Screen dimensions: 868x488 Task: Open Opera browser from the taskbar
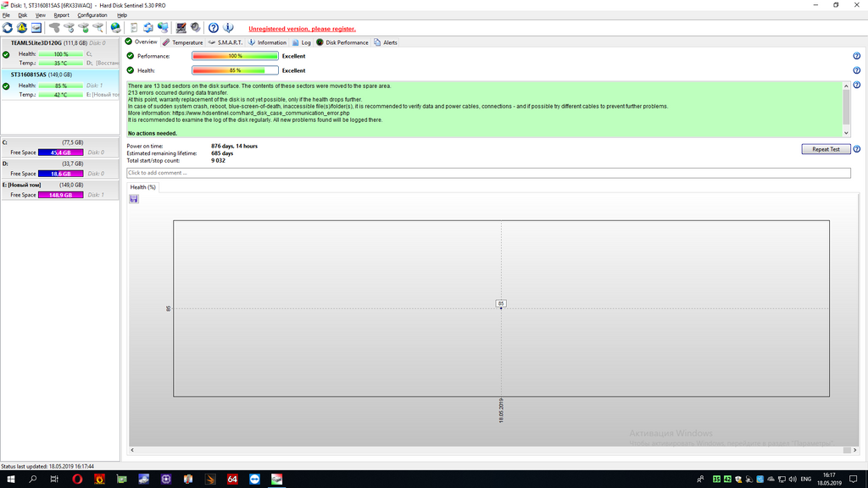coord(77,480)
